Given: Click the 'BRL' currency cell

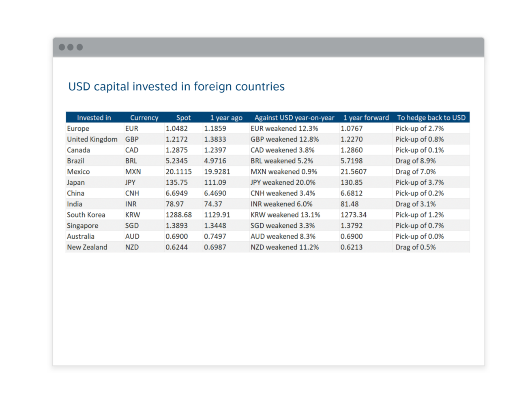Looking at the screenshot, I should point(131,161).
